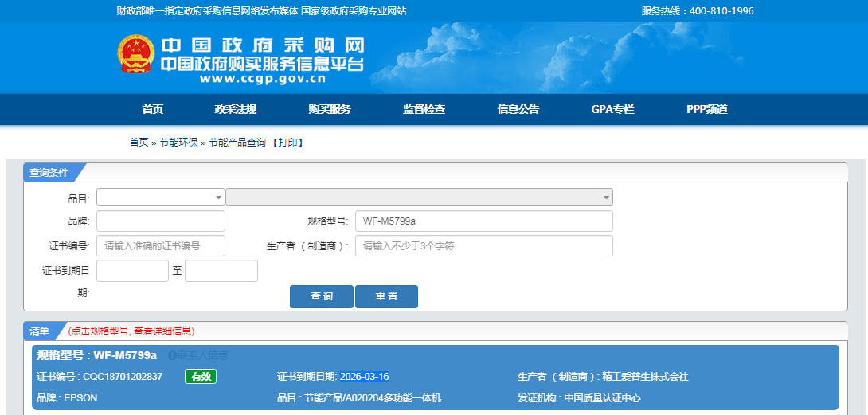Open the 监督检查 navigation menu
The height and width of the screenshot is (415, 868).
424,109
